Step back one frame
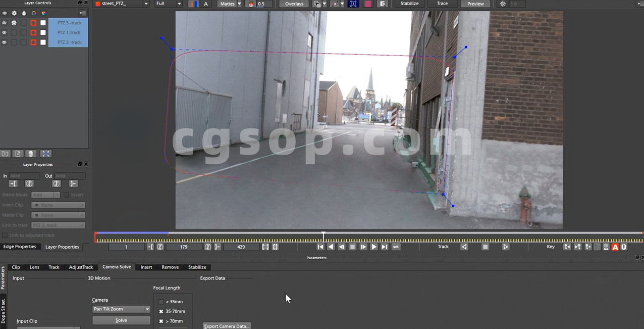This screenshot has width=644, height=329. [x=342, y=247]
